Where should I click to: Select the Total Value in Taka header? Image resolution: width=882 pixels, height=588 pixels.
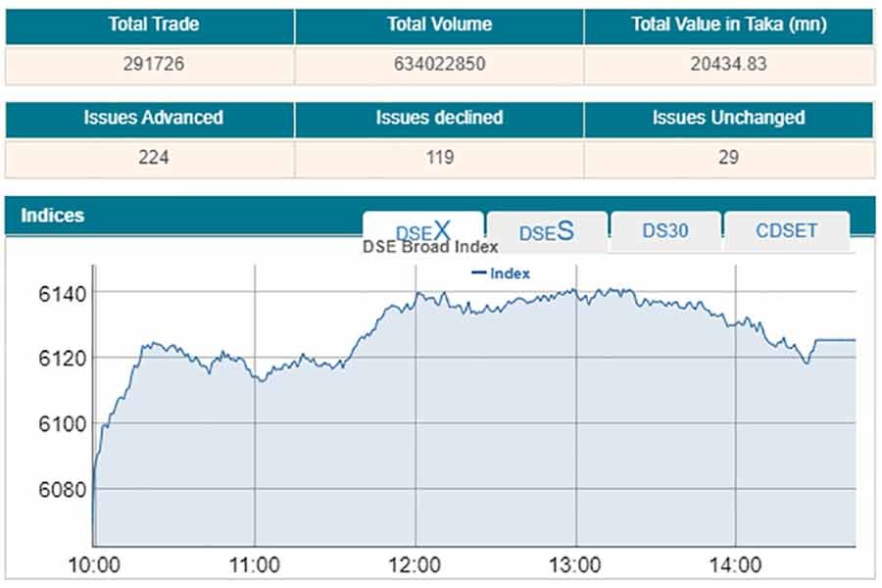point(726,24)
